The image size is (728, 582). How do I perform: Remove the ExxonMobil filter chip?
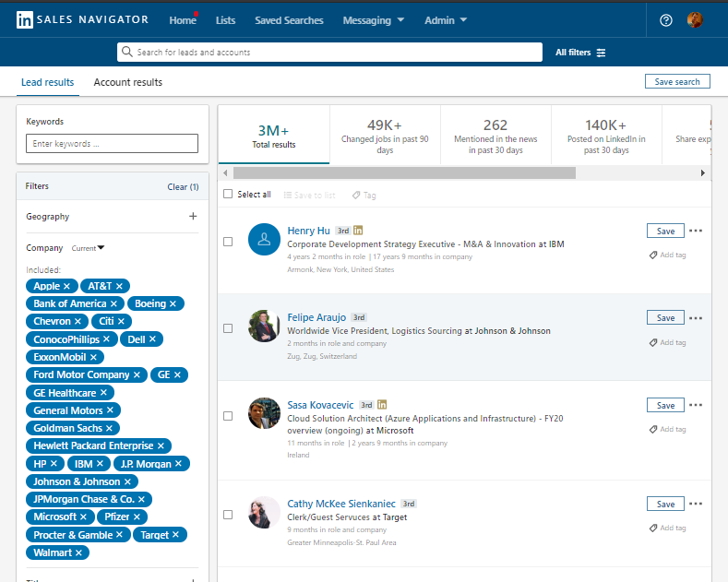[93, 357]
